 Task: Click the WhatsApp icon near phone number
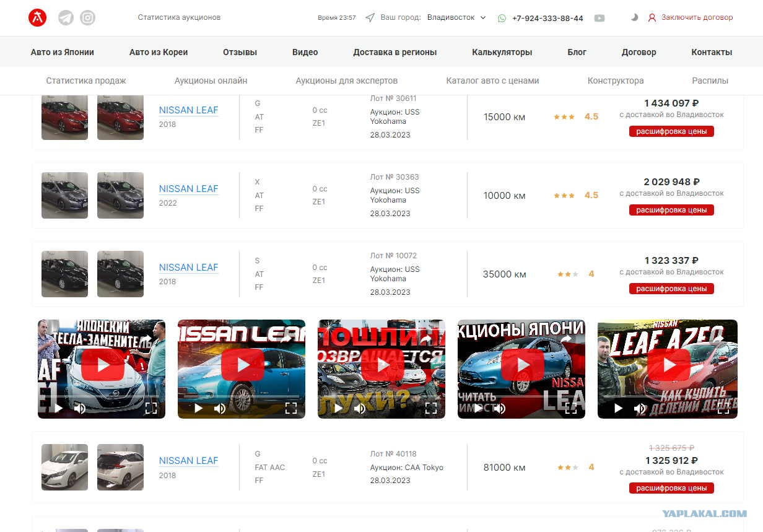pyautogui.click(x=502, y=18)
